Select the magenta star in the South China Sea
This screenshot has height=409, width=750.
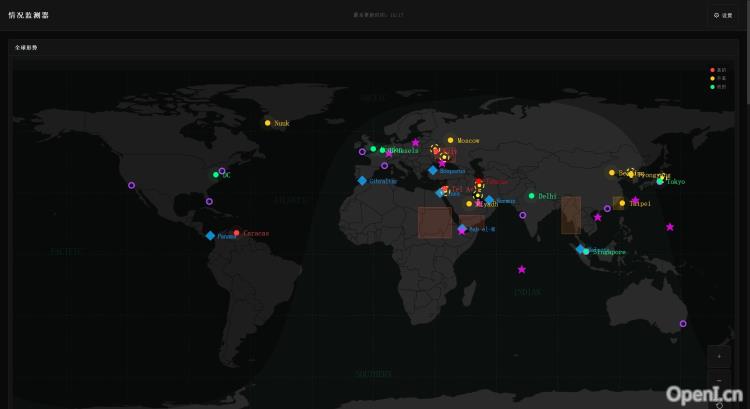[598, 217]
